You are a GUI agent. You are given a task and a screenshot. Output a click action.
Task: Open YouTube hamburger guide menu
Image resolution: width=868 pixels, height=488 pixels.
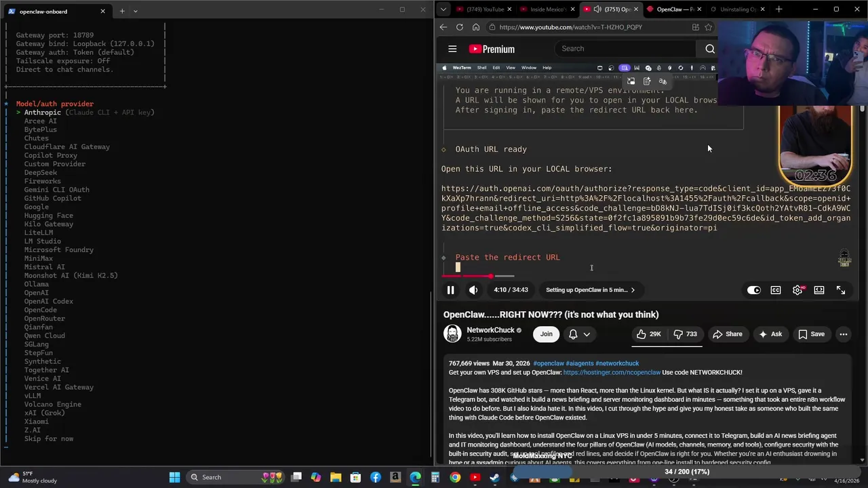pyautogui.click(x=452, y=49)
